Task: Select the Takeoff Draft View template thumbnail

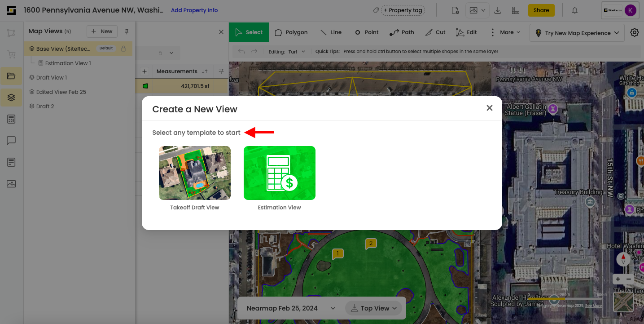Action: click(195, 173)
